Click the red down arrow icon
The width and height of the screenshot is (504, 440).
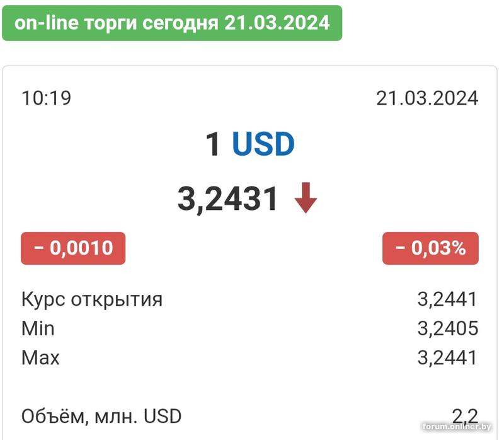306,199
